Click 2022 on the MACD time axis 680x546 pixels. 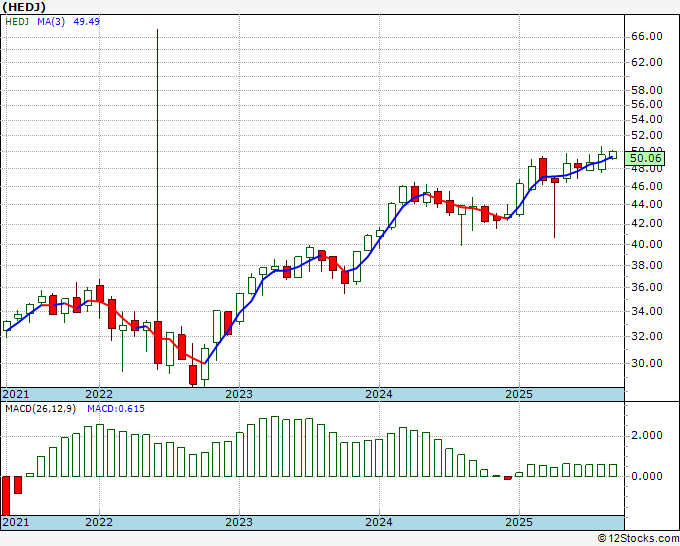tap(99, 522)
